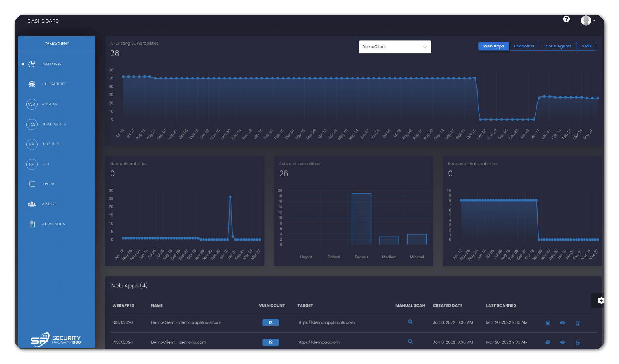Open Reports from the sidebar
Screen dimensions: 619x364
(x=48, y=184)
